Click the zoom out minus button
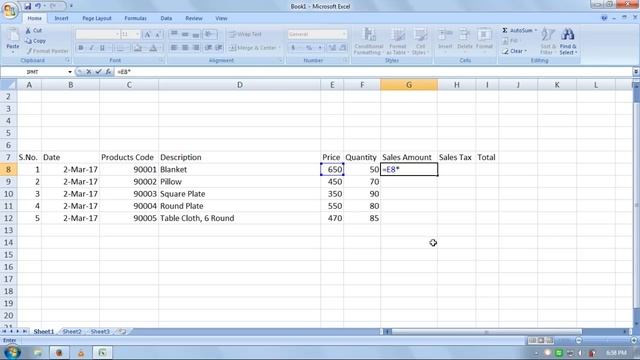This screenshot has height=360, width=640. 578,340
